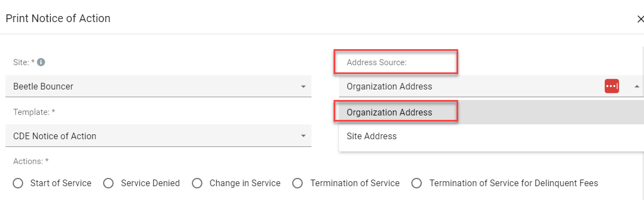Click the Print Notice of Action title
644x200 pixels.
coord(58,19)
